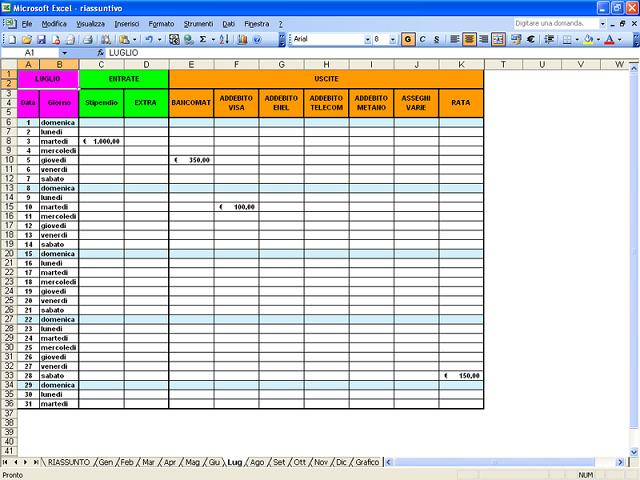
Task: Switch to the RIASSUNTO sheet tab
Action: (x=68, y=462)
